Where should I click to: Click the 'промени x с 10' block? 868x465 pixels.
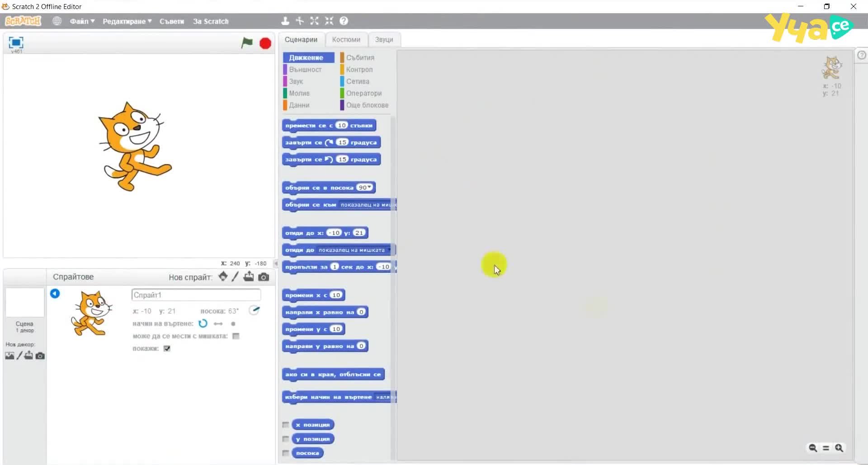(x=314, y=295)
